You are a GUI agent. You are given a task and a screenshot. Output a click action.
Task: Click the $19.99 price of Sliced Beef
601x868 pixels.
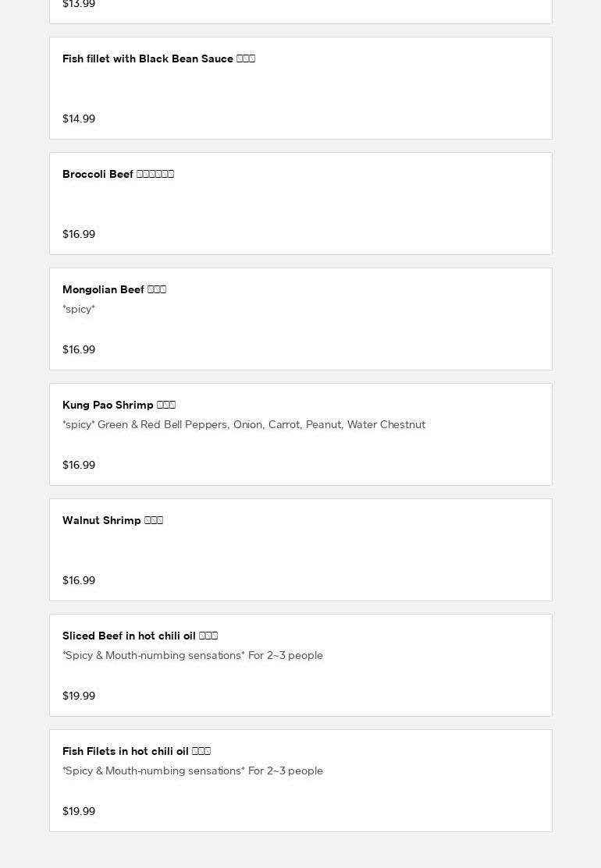point(79,696)
